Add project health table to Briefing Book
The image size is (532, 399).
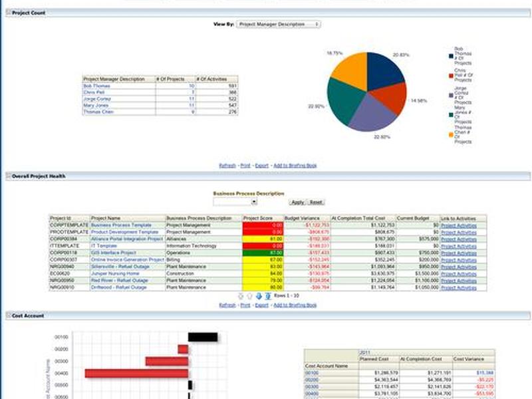tap(295, 305)
